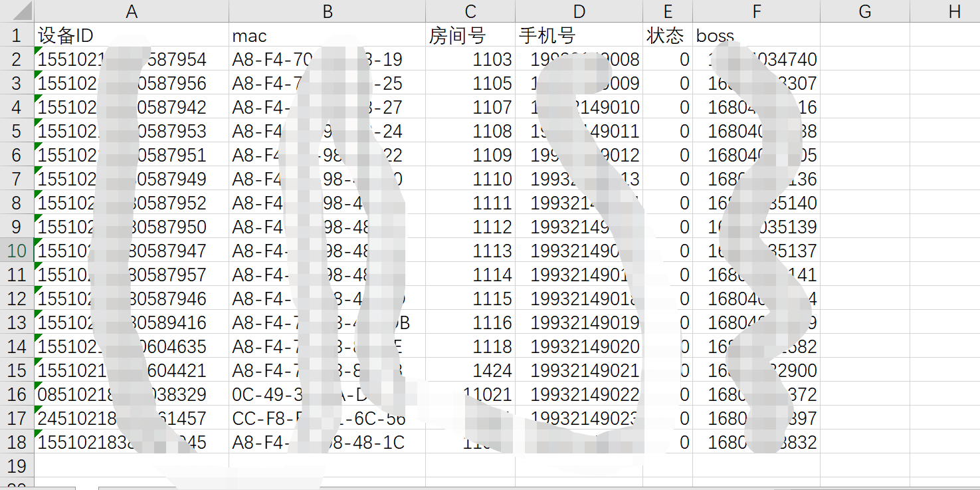
Task: Select entire column D via its header
Action: [x=578, y=11]
